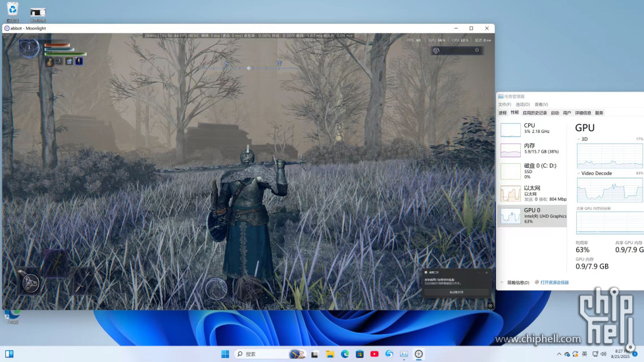Click the rune counter icon in the game HUD

coord(436,51)
